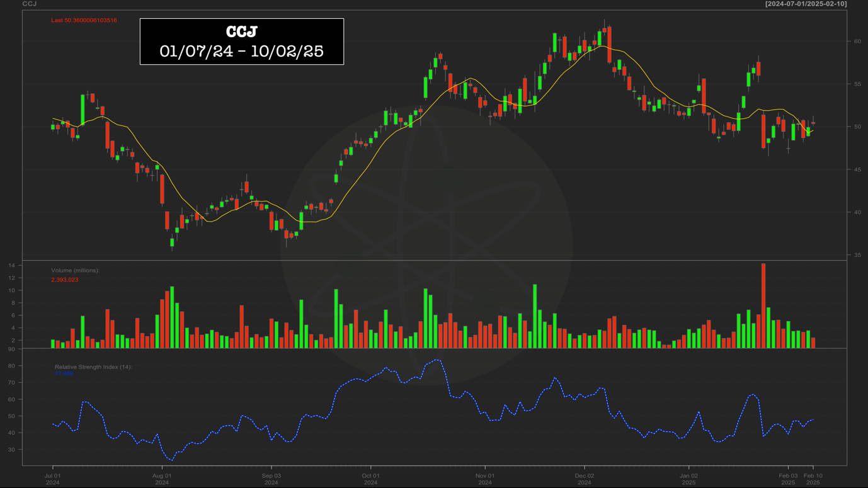
Task: Click the blue '47.898' RSI value
Action: click(x=64, y=373)
